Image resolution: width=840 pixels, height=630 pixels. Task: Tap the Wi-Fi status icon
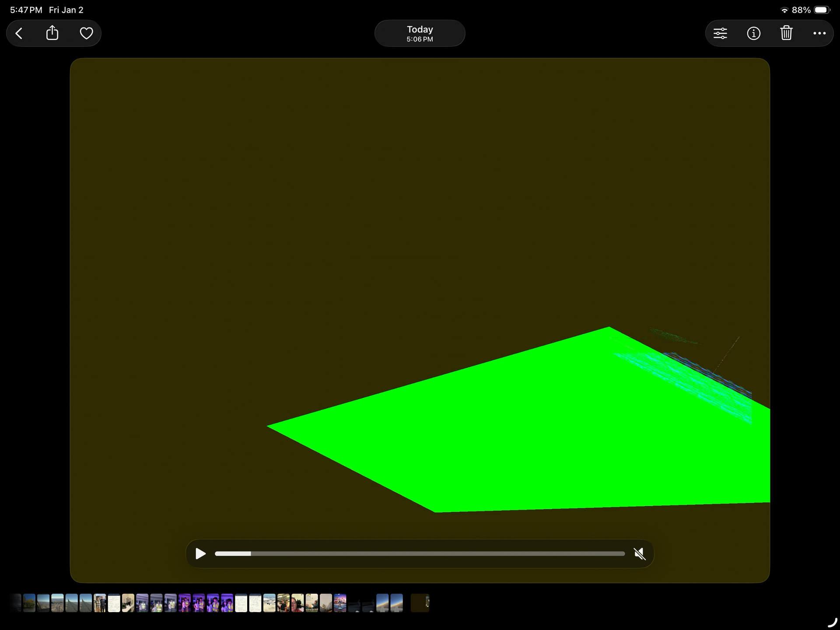[784, 10]
